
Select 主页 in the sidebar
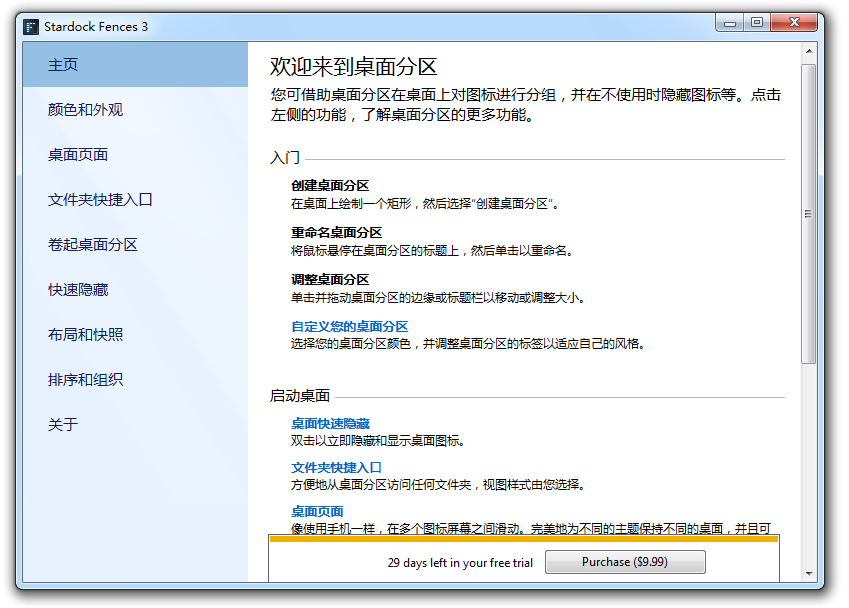coord(63,65)
